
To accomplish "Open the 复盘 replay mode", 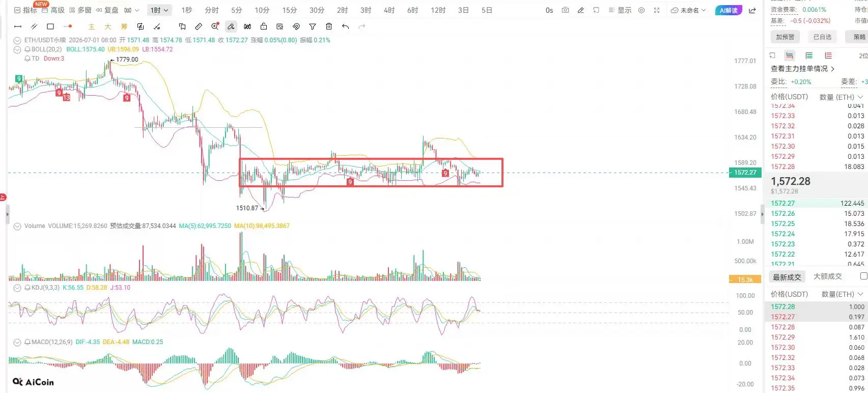I will point(107,10).
